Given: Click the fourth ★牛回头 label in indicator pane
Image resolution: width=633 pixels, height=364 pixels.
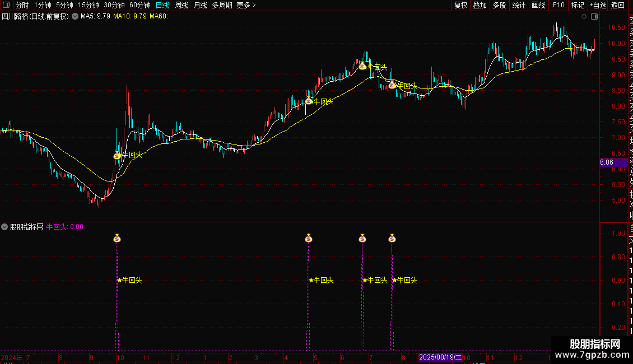Looking at the screenshot, I should pos(404,280).
